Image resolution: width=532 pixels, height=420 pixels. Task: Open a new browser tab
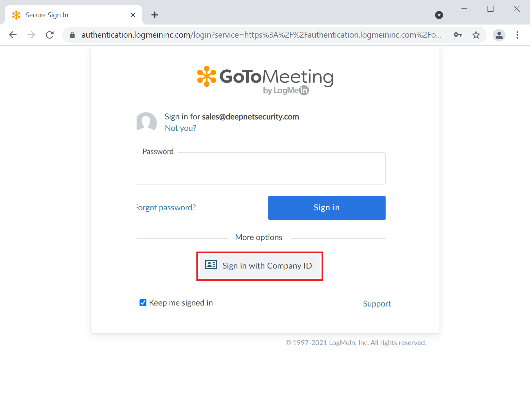tap(155, 15)
